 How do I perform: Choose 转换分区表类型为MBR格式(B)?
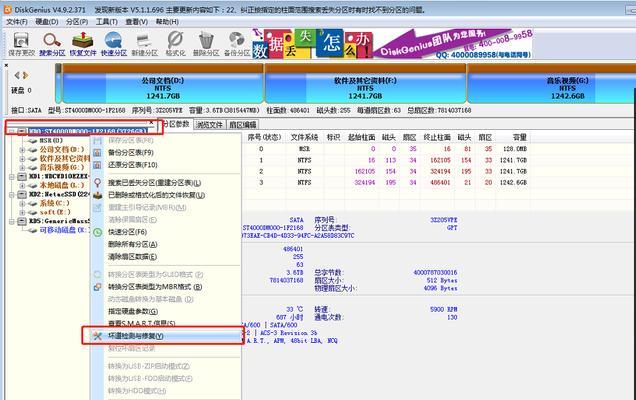pos(155,287)
